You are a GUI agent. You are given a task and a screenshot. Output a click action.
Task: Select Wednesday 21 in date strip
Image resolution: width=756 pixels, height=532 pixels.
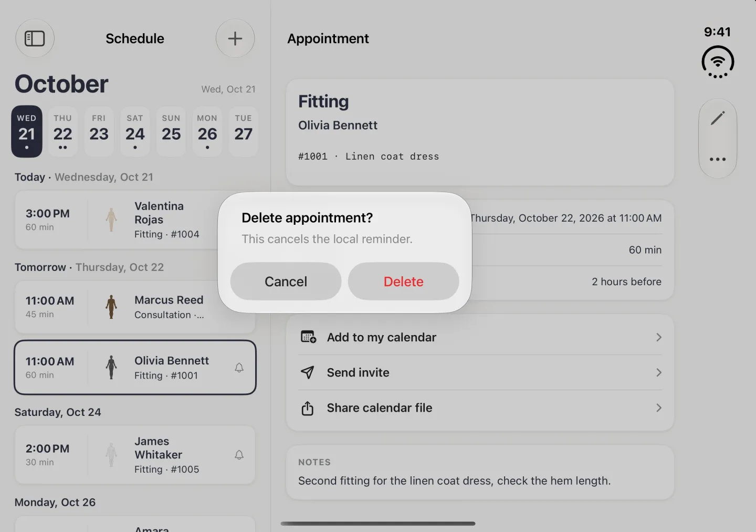(x=27, y=132)
